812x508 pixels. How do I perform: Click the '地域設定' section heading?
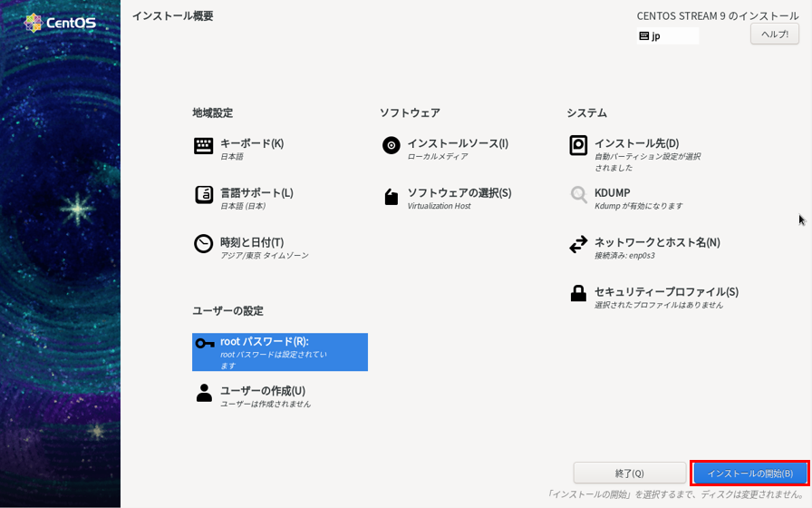[212, 113]
